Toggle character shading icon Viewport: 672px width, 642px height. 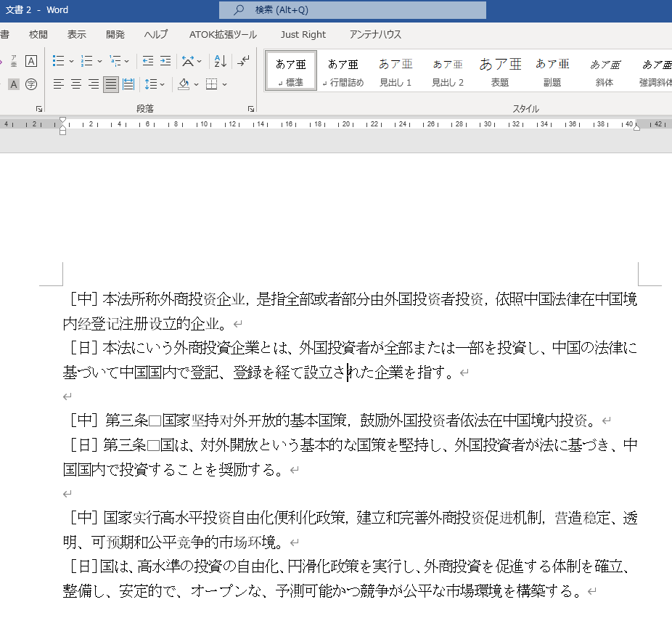click(14, 84)
